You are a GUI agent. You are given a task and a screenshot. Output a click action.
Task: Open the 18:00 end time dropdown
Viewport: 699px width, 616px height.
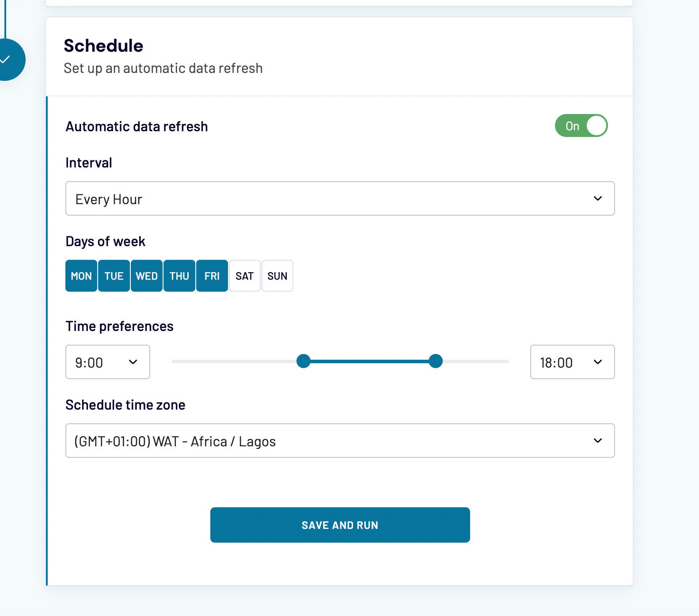pos(572,362)
